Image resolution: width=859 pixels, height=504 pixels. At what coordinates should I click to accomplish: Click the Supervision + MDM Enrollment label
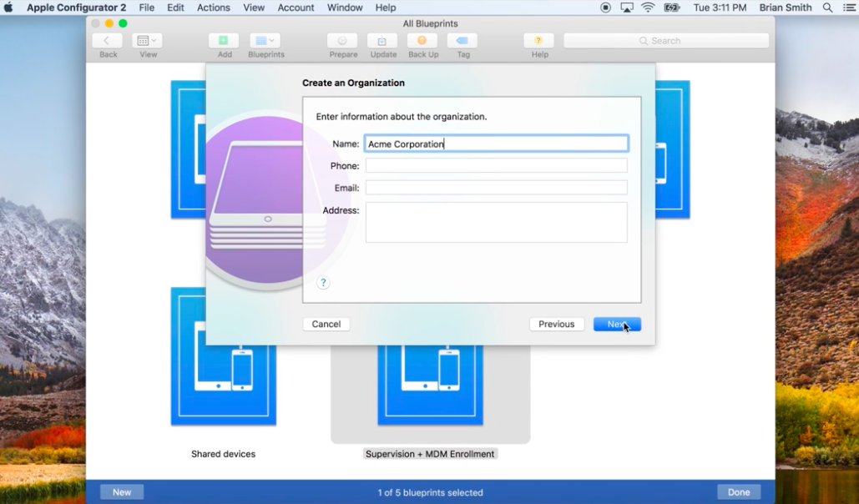[430, 454]
